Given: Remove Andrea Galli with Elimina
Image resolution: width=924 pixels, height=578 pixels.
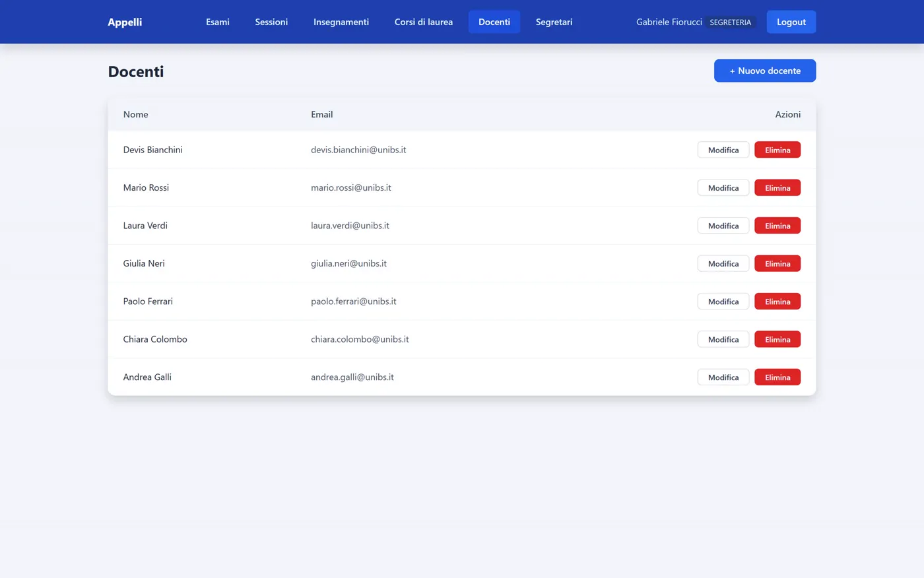Looking at the screenshot, I should [777, 377].
